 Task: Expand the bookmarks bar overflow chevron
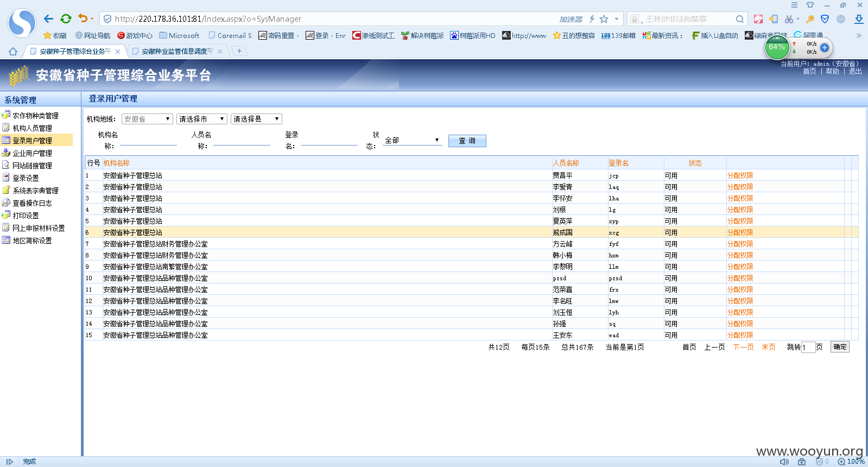point(859,35)
